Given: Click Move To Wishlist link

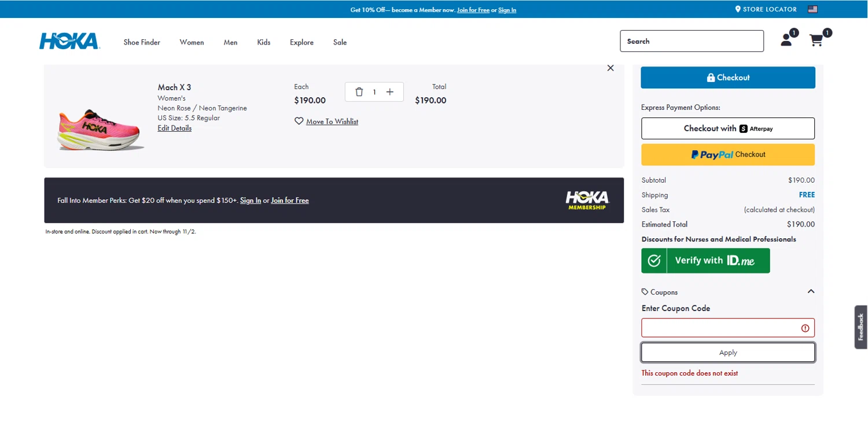Looking at the screenshot, I should tap(332, 121).
